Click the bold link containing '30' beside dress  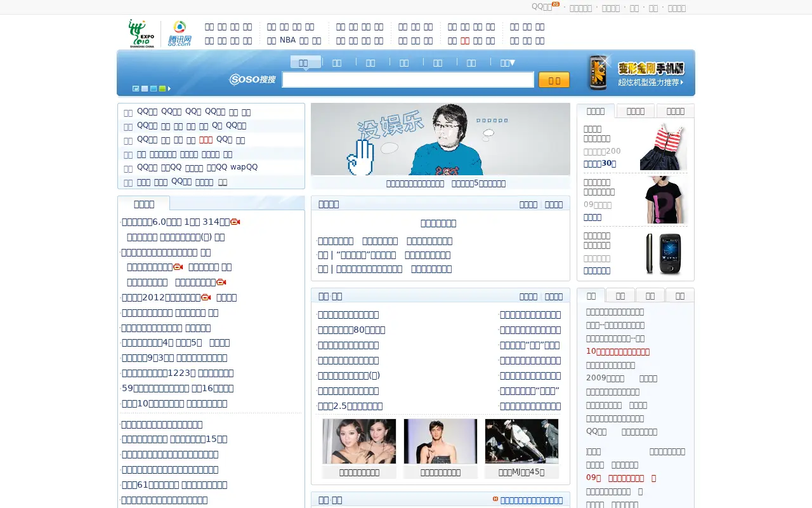click(x=599, y=163)
